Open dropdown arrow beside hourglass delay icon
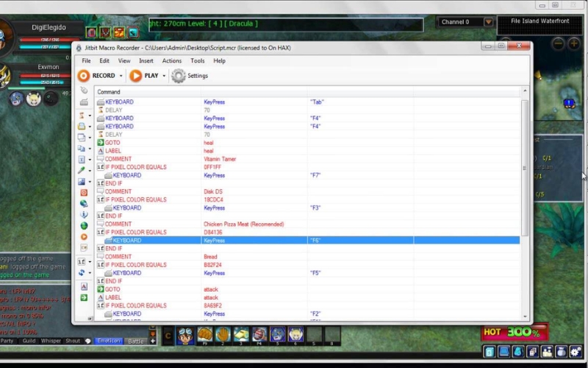 (x=90, y=116)
